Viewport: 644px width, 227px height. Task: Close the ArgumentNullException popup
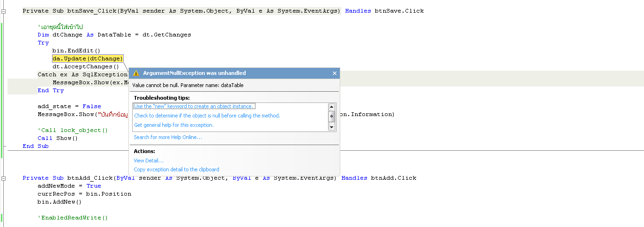click(335, 73)
